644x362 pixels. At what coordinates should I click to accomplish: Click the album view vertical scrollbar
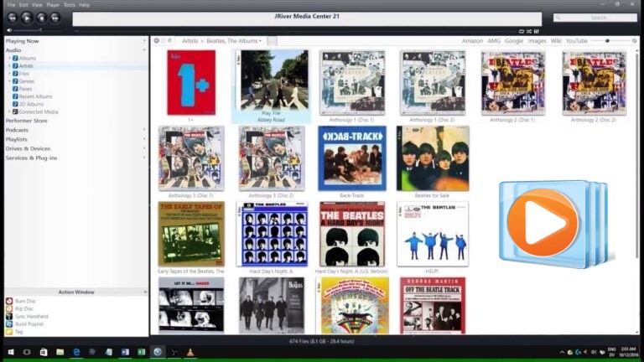(637, 156)
